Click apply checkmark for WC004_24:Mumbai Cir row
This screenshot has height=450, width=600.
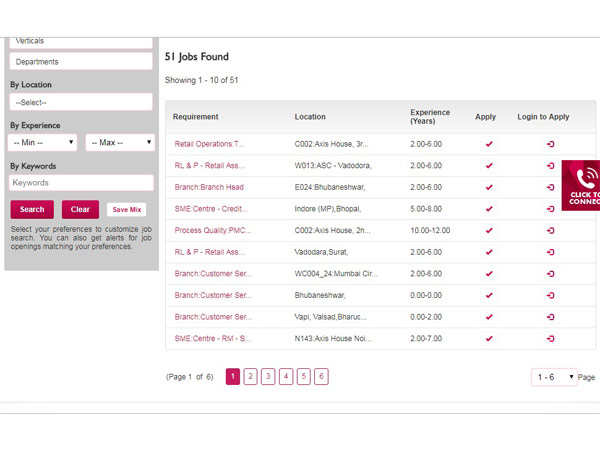pyautogui.click(x=489, y=274)
